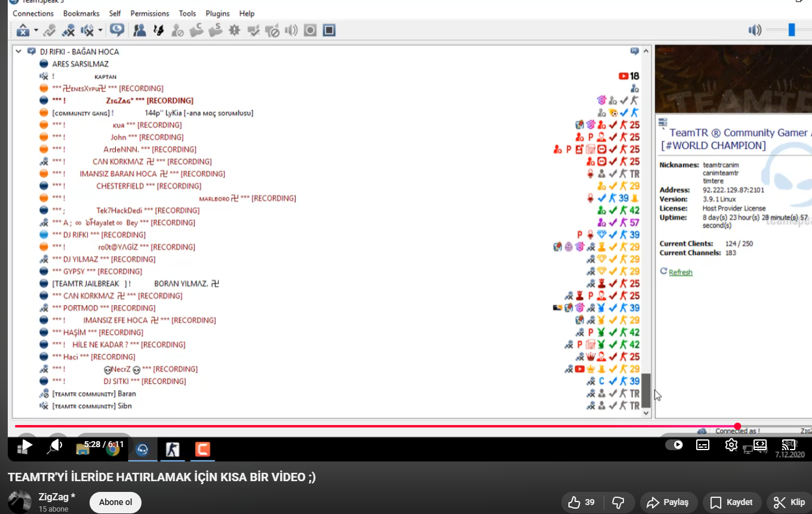
Task: Select the HAŞİM *** [RECORDING] row
Action: pyautogui.click(x=98, y=333)
